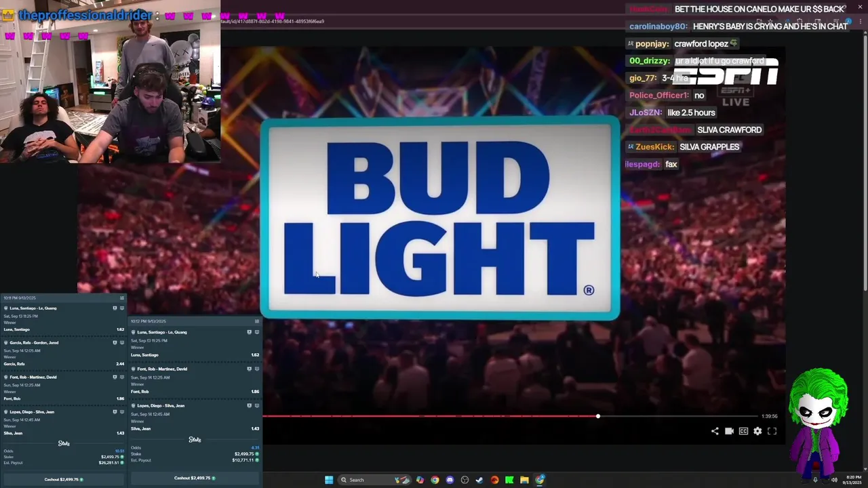This screenshot has height=488, width=868.
Task: Open Font, Rob - Martinez, David on 10:12 PM slip
Action: point(162,369)
